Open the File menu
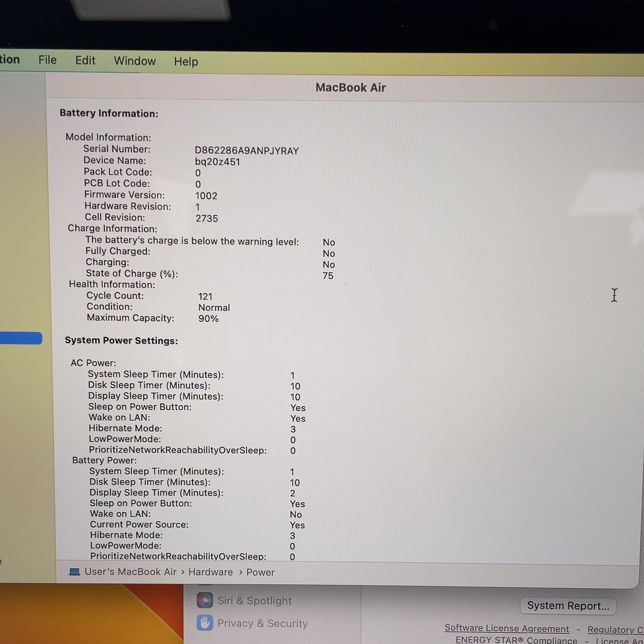644x644 pixels. pyautogui.click(x=47, y=60)
